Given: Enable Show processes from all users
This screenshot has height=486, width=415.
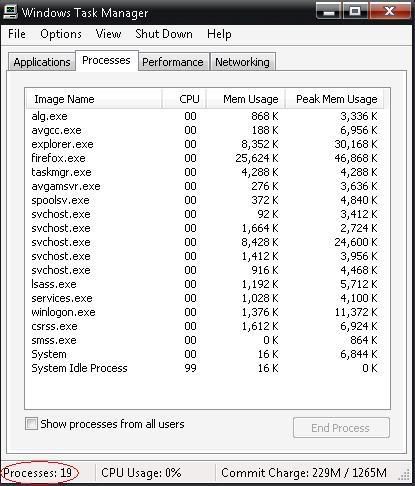Looking at the screenshot, I should coord(31,424).
